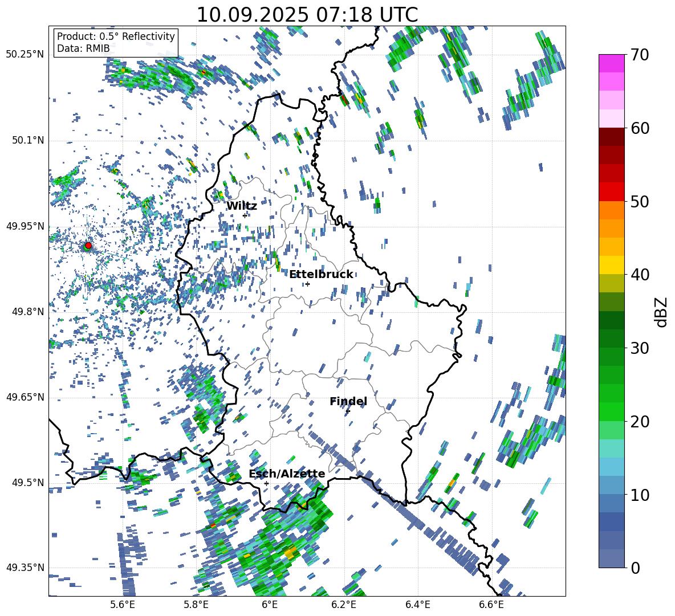Click the Esch/Alzette station cross marker
The width and height of the screenshot is (675, 616).
point(266,483)
